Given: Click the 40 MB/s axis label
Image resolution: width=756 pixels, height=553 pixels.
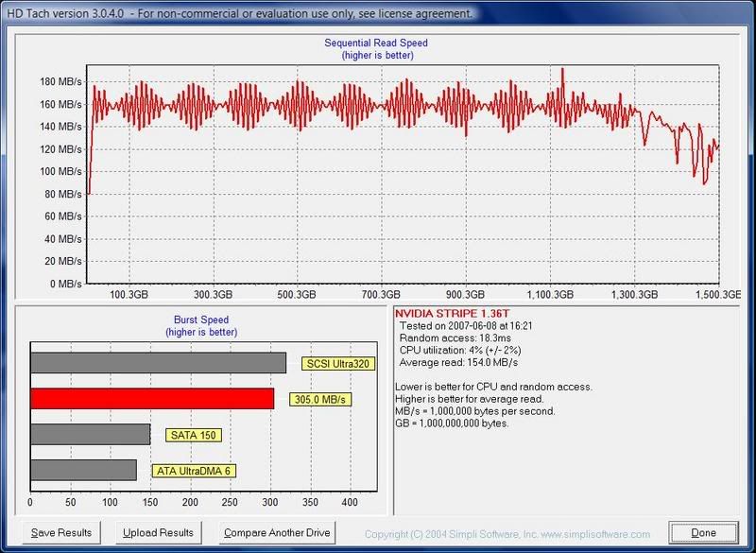Looking at the screenshot, I should (x=63, y=238).
